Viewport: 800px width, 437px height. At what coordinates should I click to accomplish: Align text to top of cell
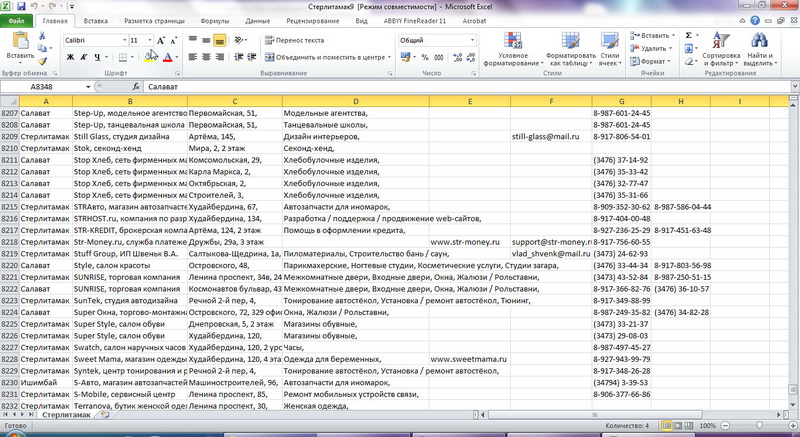tap(192, 40)
